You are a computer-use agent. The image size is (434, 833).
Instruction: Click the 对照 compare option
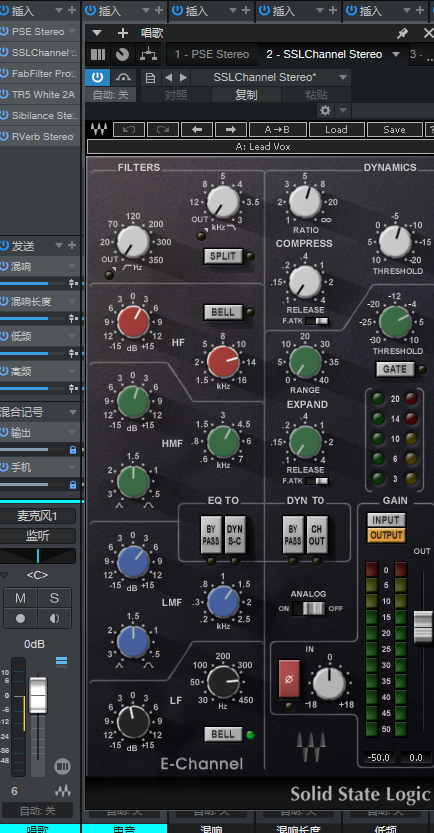176,95
